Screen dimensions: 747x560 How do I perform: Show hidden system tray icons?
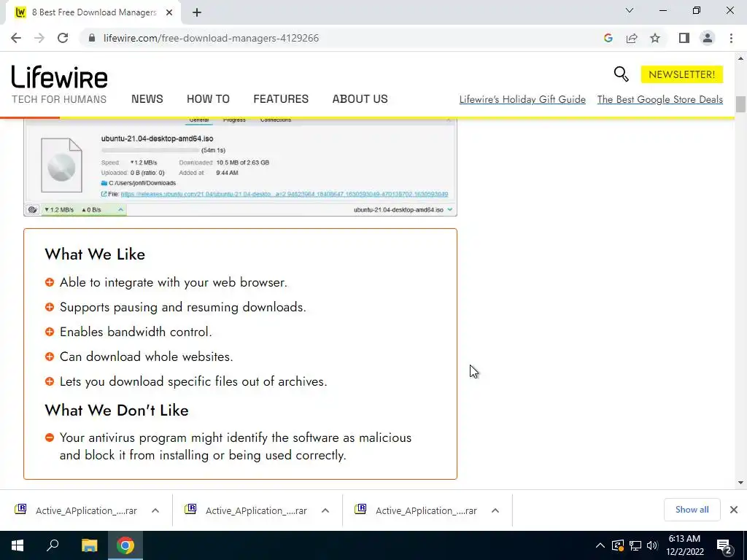[x=600, y=545]
